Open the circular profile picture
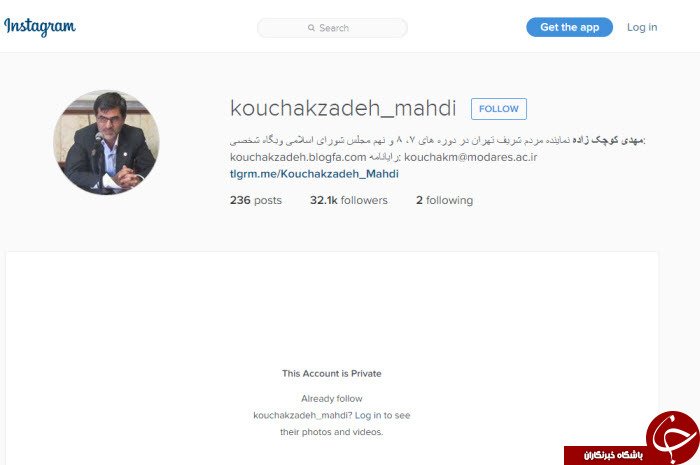 (106, 142)
